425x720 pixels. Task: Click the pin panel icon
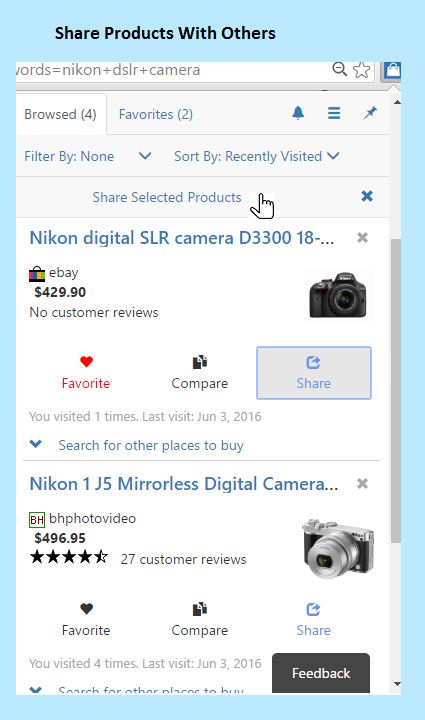pyautogui.click(x=370, y=113)
